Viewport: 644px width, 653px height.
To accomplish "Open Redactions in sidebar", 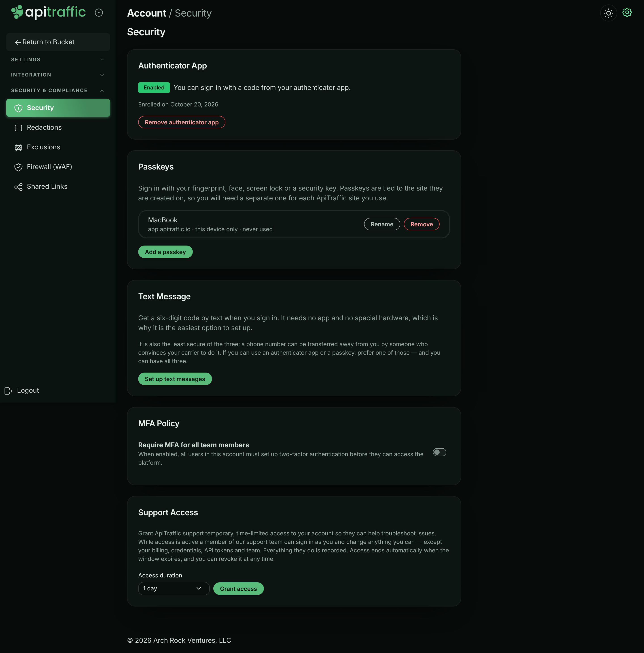I will [58, 127].
